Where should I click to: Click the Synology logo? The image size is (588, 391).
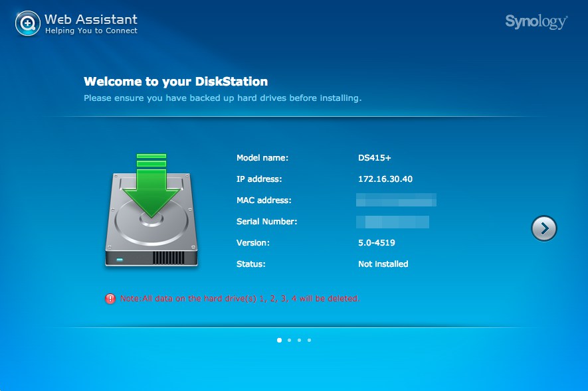pos(536,22)
